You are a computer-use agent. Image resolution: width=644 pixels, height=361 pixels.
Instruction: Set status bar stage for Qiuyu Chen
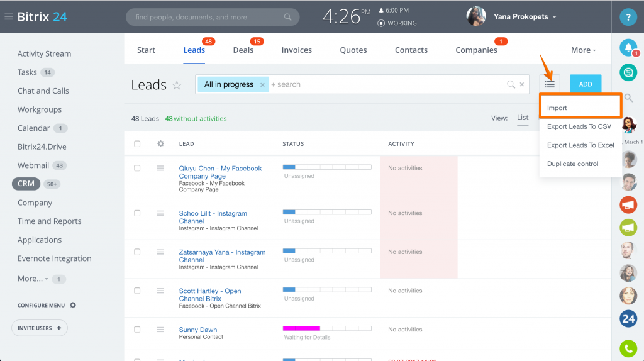click(327, 167)
